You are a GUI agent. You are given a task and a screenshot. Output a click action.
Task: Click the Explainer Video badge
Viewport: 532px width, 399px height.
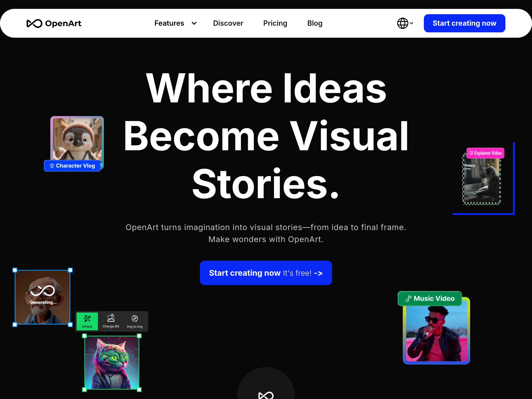(485, 153)
